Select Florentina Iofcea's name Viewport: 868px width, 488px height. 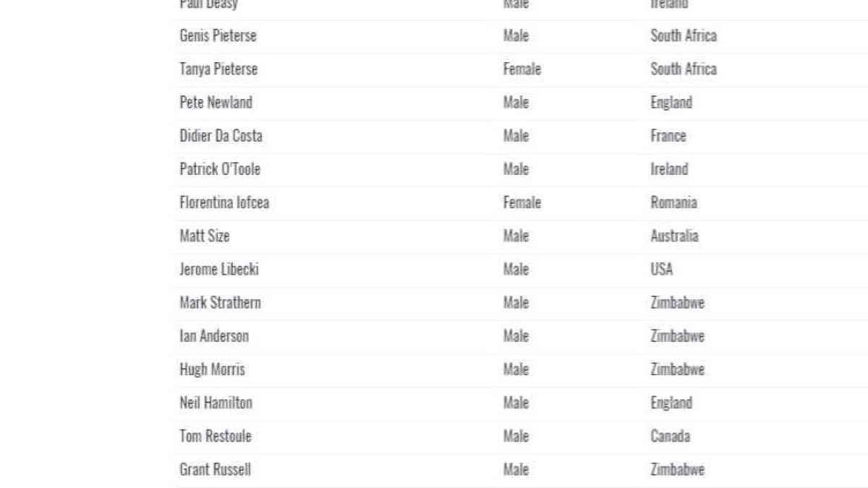[224, 202]
